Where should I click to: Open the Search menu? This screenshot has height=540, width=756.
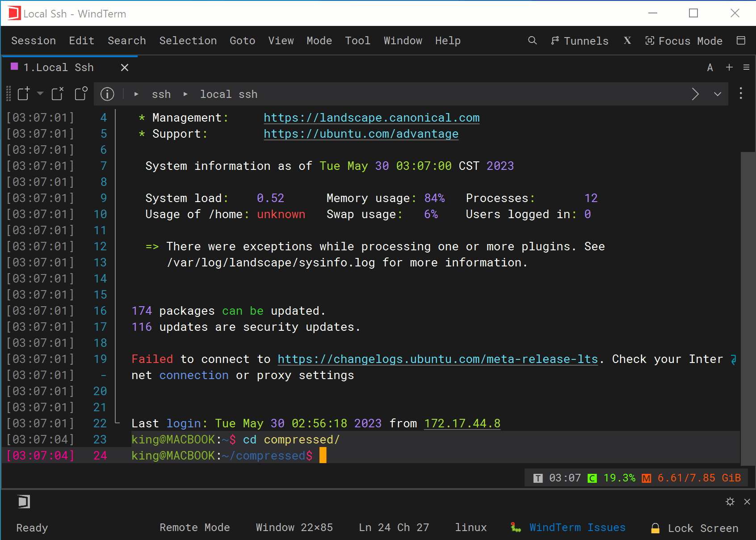pos(127,41)
